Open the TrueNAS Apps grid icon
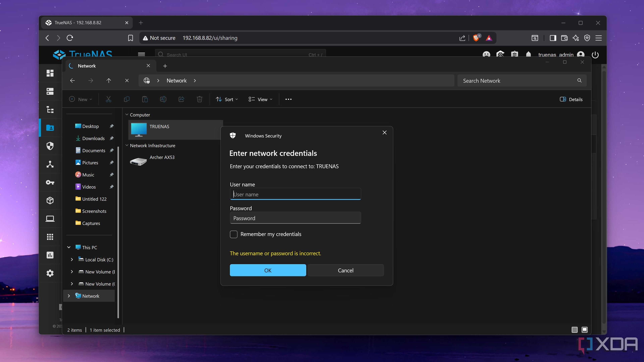This screenshot has height=362, width=644. [50, 237]
